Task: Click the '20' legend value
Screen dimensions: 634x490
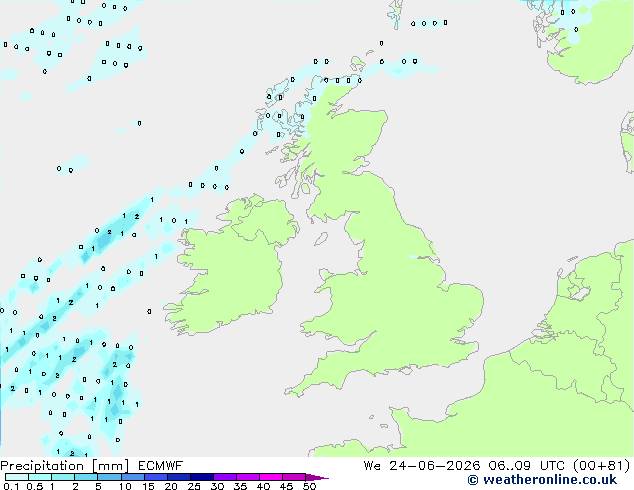Action: coord(171,486)
